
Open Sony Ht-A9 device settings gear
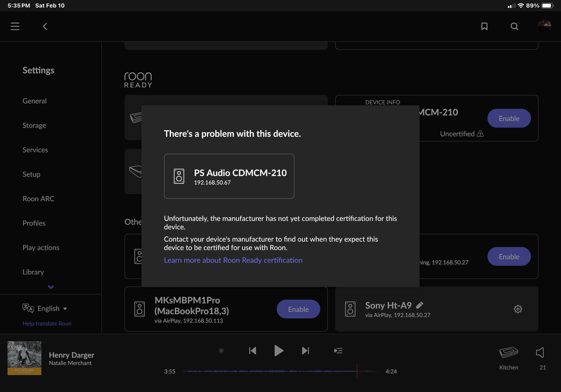coord(518,309)
